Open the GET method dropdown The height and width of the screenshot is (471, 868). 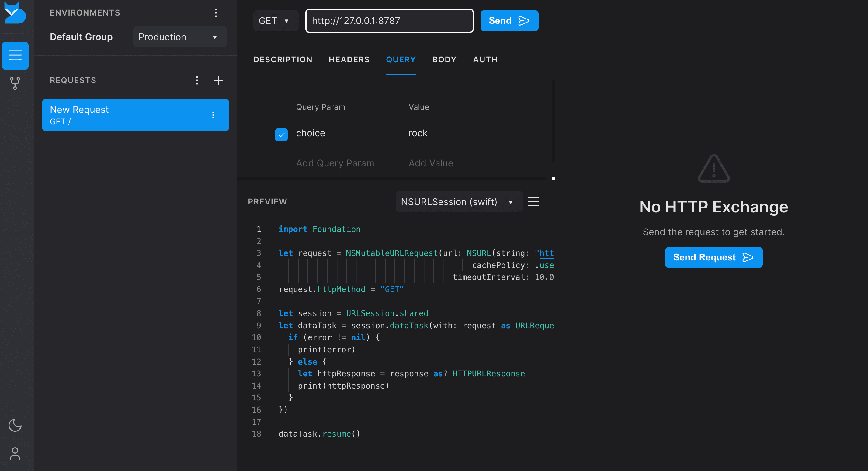(275, 21)
